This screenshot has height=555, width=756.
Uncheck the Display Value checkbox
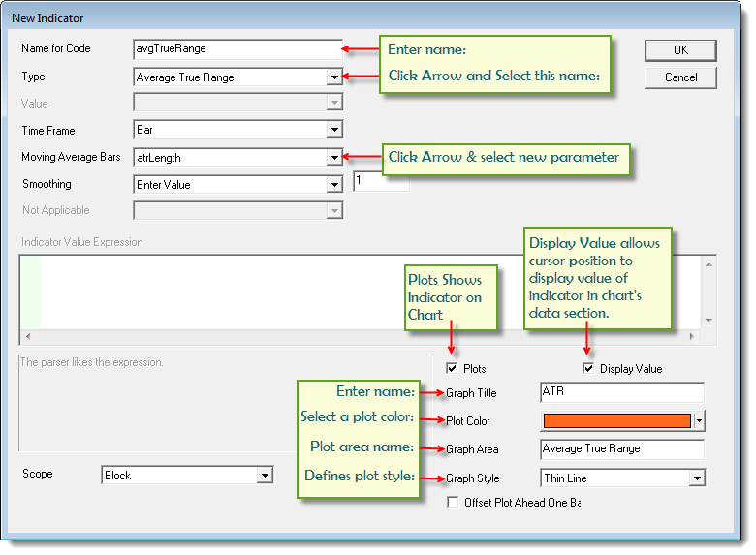click(588, 368)
